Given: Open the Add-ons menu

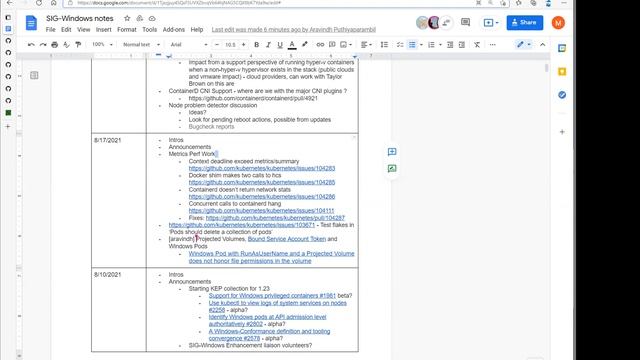Looking at the screenshot, I should pos(174,30).
